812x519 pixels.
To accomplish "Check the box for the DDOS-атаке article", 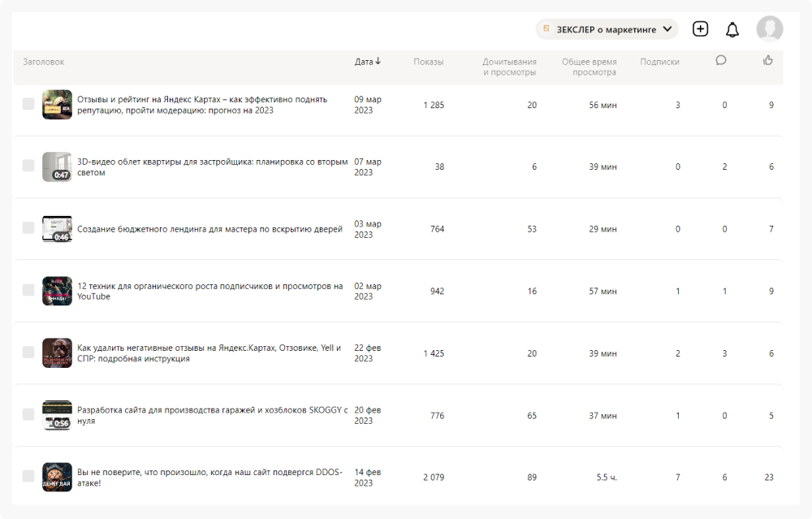I will pos(28,476).
